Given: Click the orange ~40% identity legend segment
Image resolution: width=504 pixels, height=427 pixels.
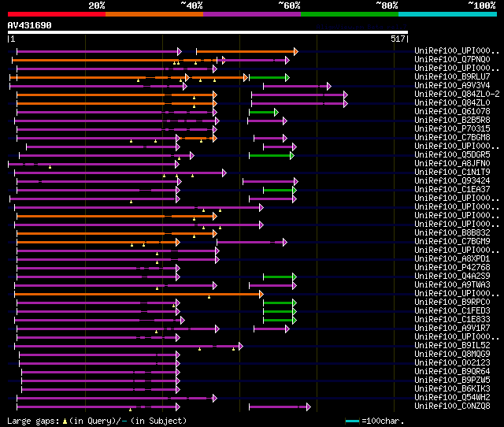Looking at the screenshot, I should click(x=154, y=14).
